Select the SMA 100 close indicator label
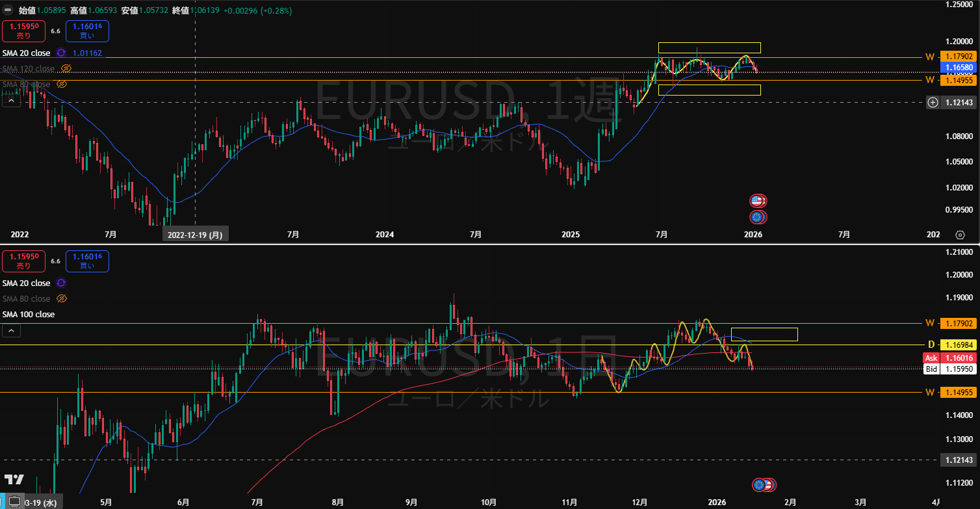The height and width of the screenshot is (509, 980). pyautogui.click(x=28, y=314)
